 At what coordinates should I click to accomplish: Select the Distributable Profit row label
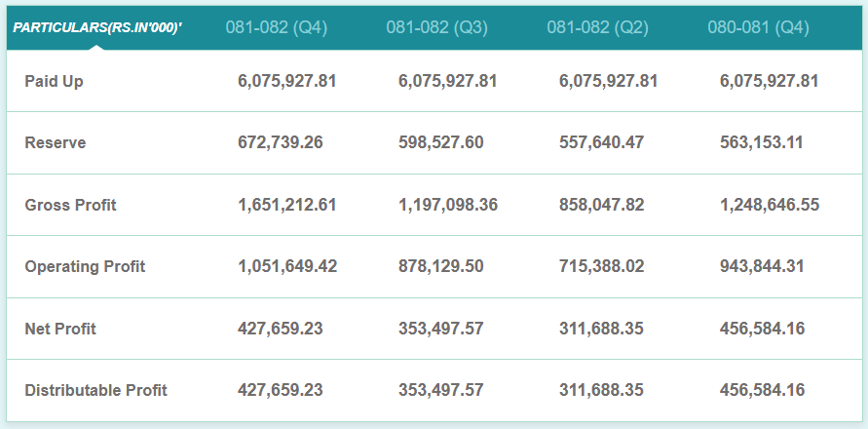point(95,390)
